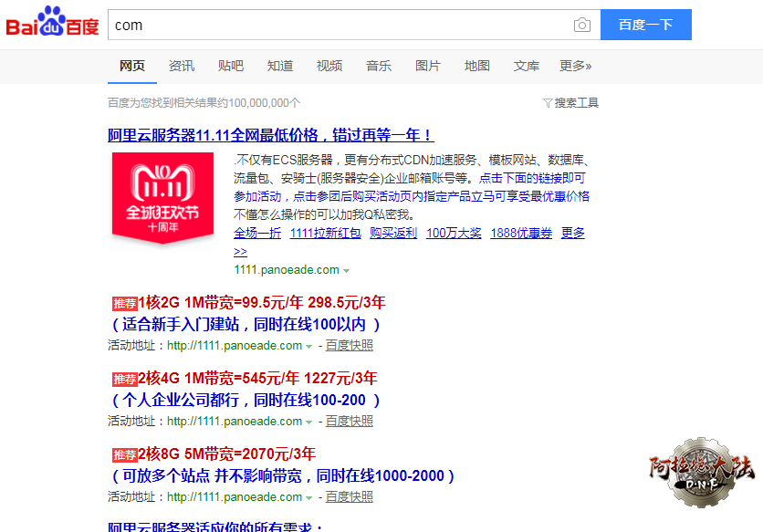Select the 网页 tab
Screen dimensions: 763x532
pos(131,66)
